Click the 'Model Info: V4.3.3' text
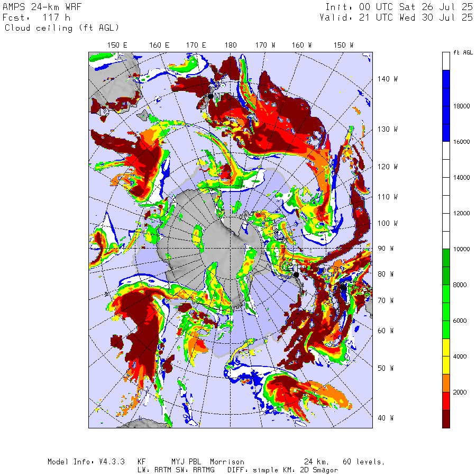The width and height of the screenshot is (476, 476). (86, 462)
